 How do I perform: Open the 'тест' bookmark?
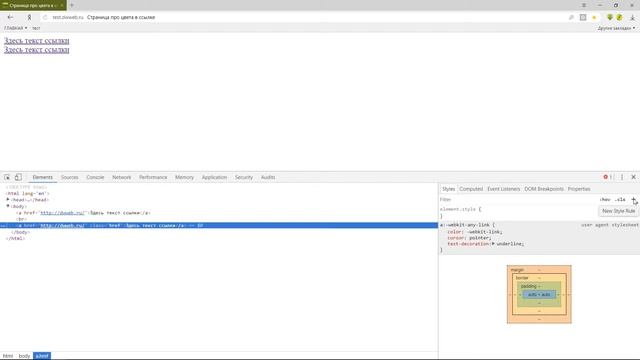tap(36, 28)
